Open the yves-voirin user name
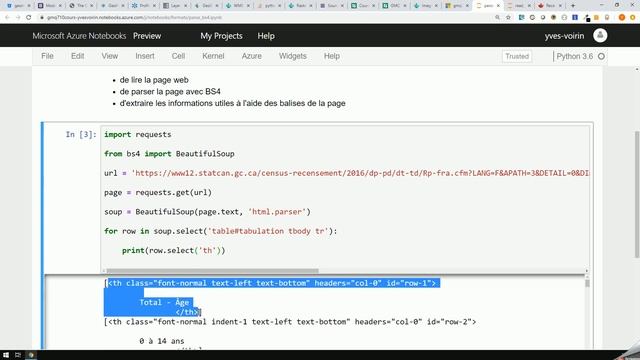The image size is (640, 360). coord(564,36)
